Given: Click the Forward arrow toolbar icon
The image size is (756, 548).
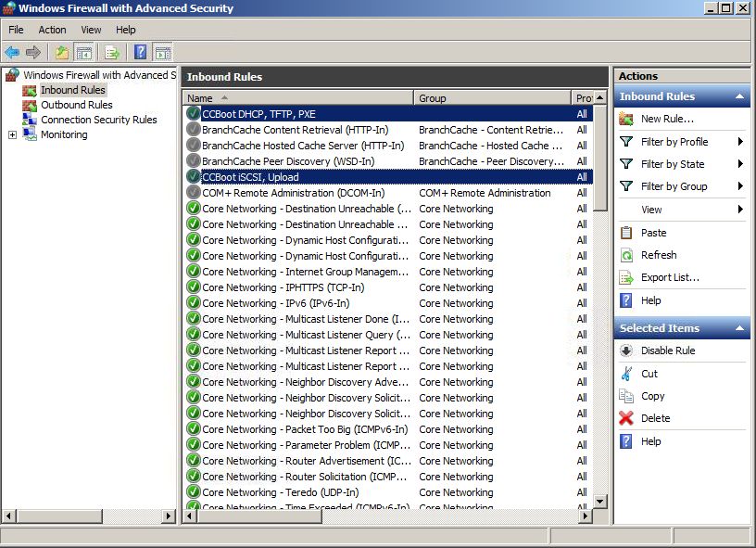Looking at the screenshot, I should pos(33,52).
